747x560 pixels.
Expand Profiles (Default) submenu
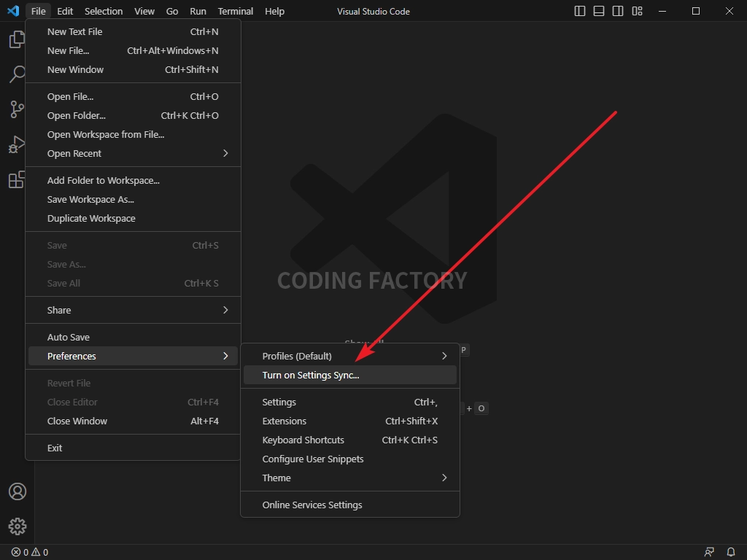click(350, 356)
